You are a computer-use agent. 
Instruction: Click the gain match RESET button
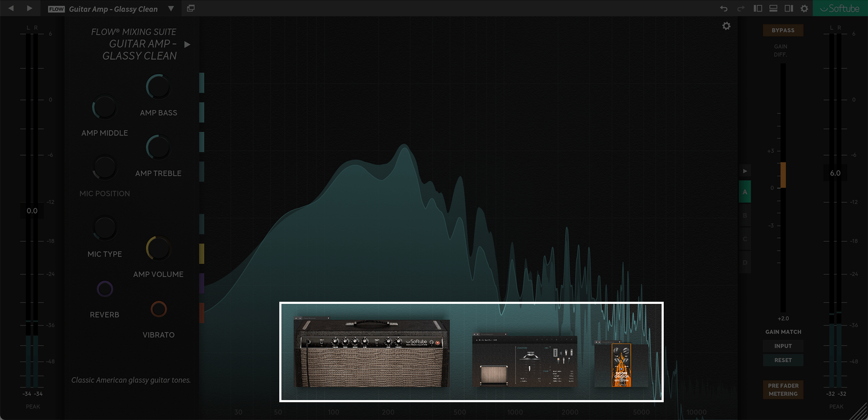point(783,360)
